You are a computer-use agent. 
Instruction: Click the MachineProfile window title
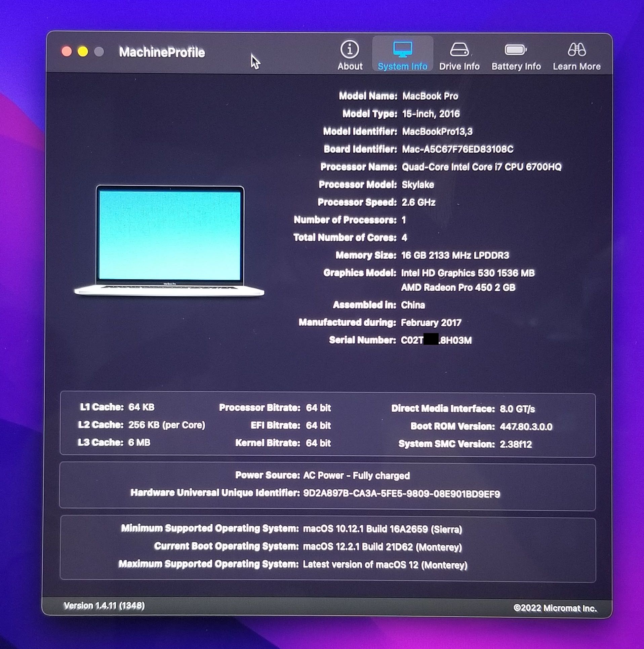click(162, 52)
